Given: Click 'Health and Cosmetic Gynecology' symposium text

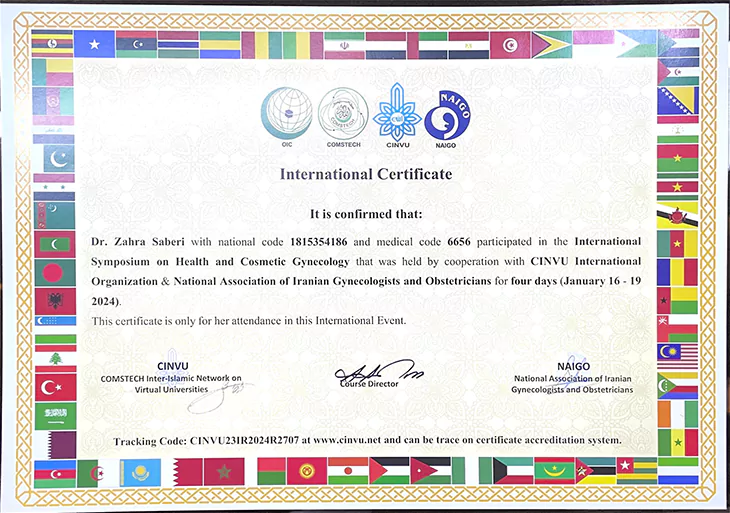Looking at the screenshot, I should click(262, 262).
